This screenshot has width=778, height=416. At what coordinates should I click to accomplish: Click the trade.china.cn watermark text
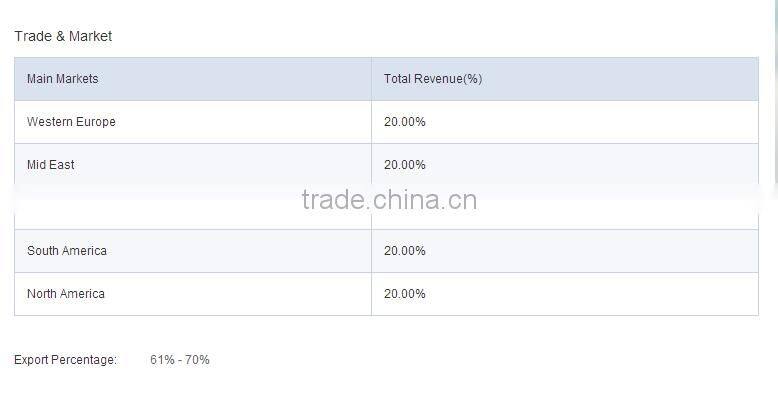(389, 200)
